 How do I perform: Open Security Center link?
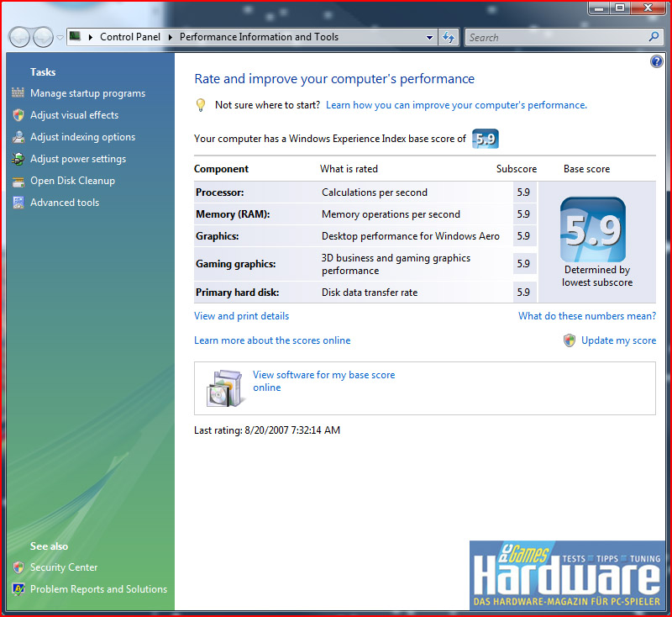(x=64, y=567)
